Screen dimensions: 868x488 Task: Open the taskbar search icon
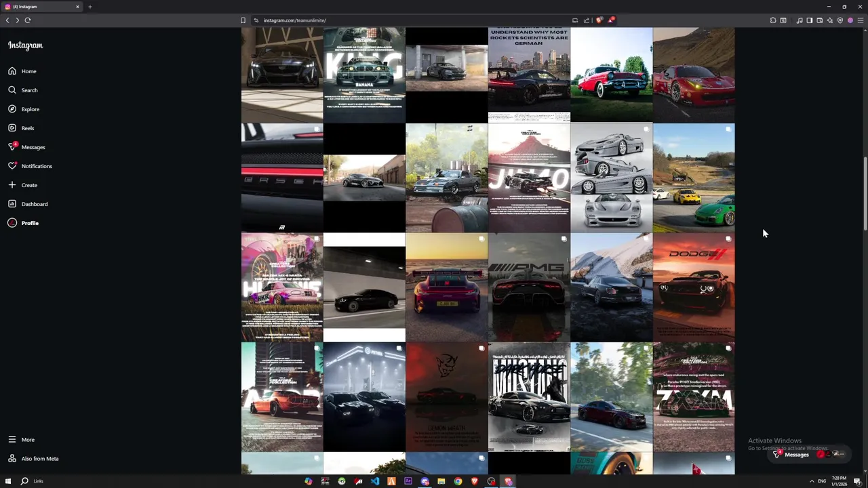point(24,481)
